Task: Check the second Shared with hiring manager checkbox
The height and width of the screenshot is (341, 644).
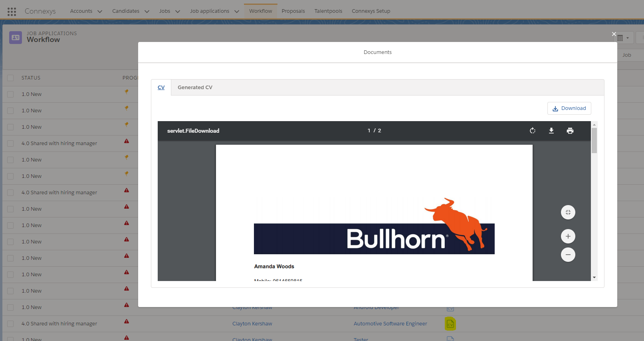Action: click(10, 193)
